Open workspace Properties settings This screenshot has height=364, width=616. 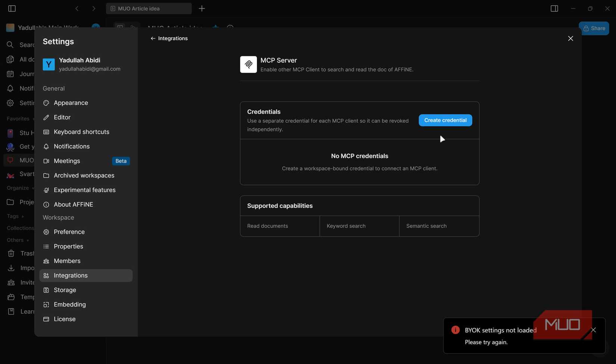(x=86, y=247)
